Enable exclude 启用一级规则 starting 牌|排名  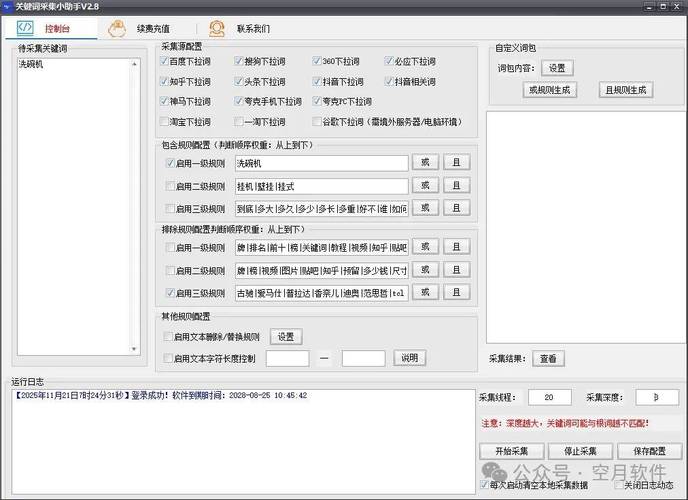[170, 247]
